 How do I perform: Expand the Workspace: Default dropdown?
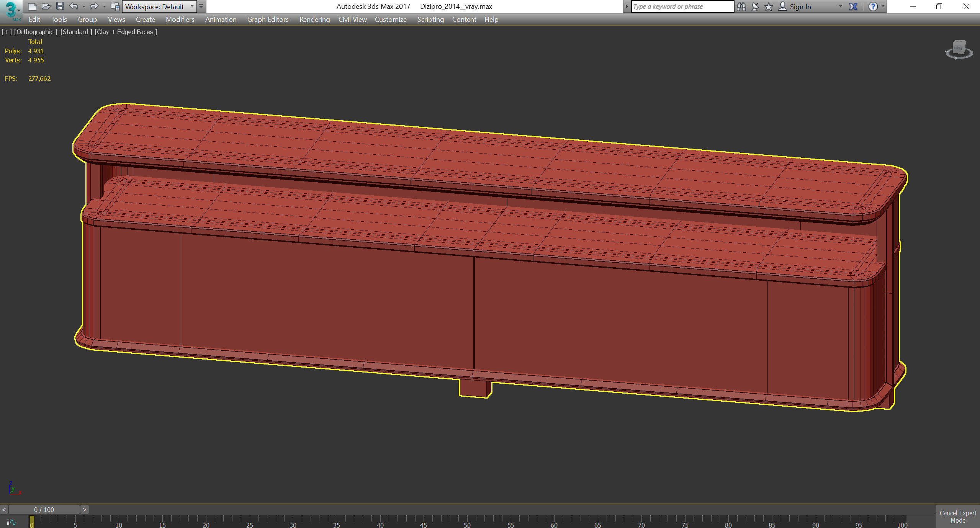point(192,7)
